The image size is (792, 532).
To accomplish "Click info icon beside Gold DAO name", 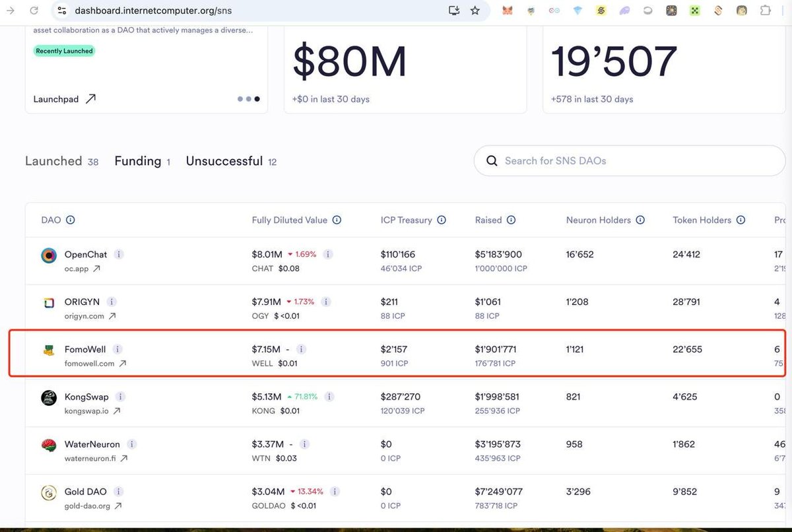I will [x=119, y=492].
